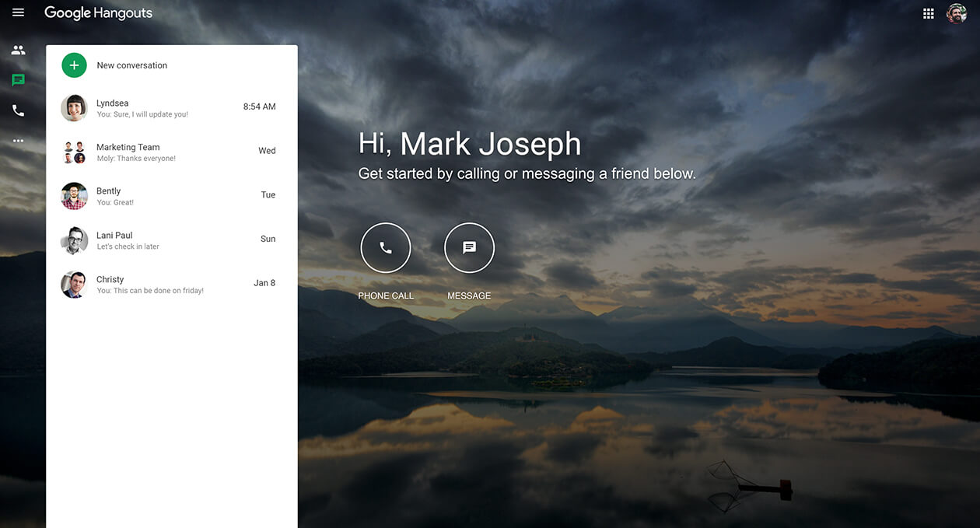
Task: Open the hamburger main menu
Action: pos(18,12)
